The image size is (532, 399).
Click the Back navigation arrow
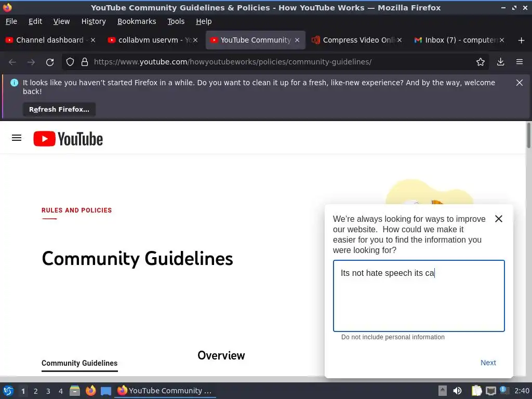coord(12,62)
